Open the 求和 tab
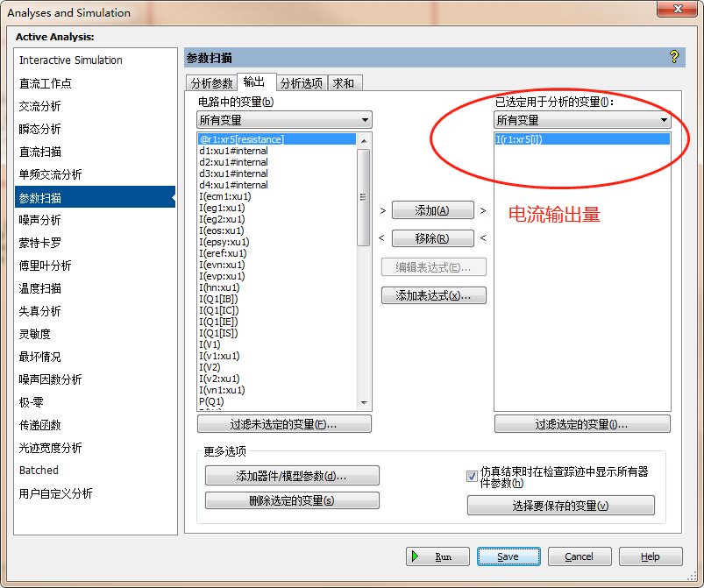The width and height of the screenshot is (704, 588). tap(344, 81)
